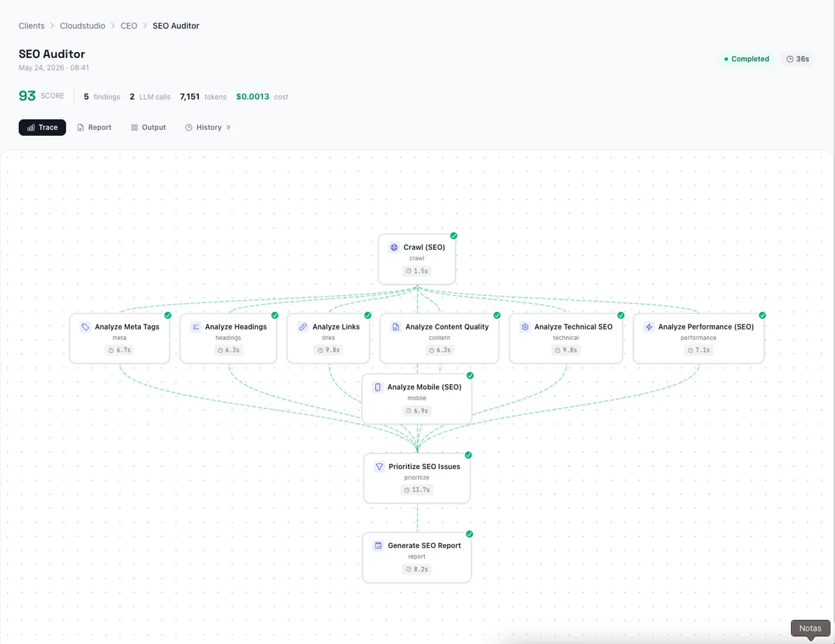835x644 pixels.
Task: Open the History tab
Action: pos(208,127)
